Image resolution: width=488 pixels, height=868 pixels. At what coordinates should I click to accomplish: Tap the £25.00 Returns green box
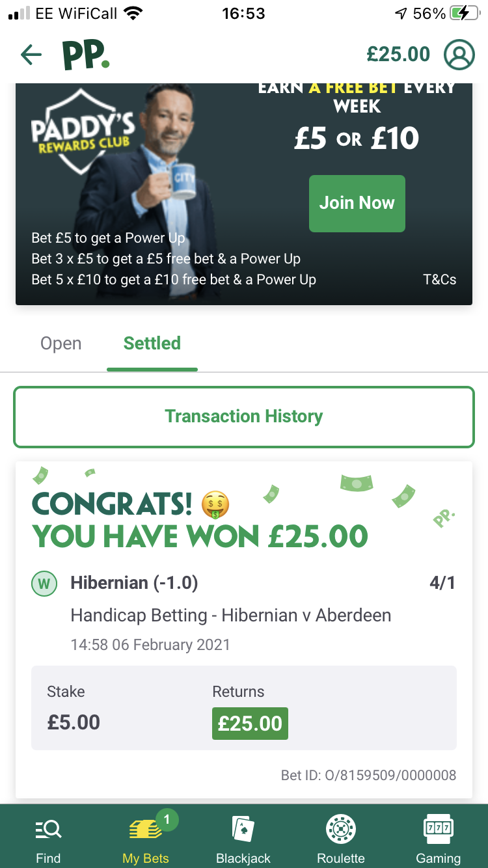click(250, 724)
